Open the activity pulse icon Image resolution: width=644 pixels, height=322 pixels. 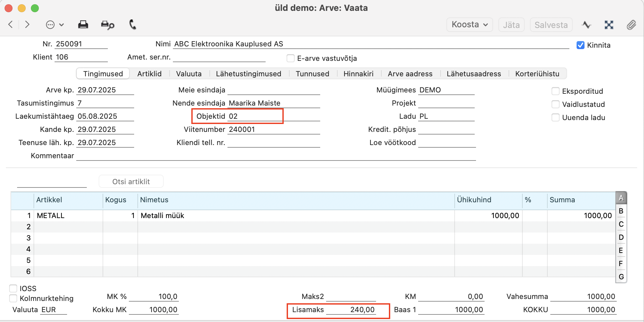[586, 25]
